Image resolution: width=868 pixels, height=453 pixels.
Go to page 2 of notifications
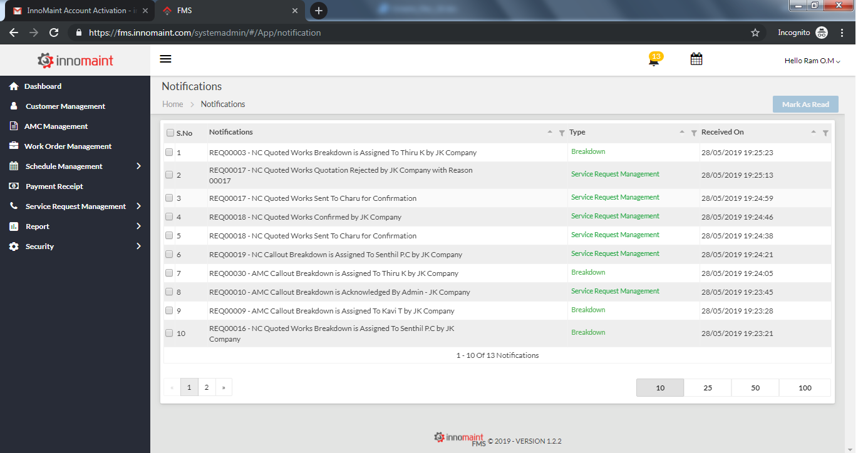(207, 387)
